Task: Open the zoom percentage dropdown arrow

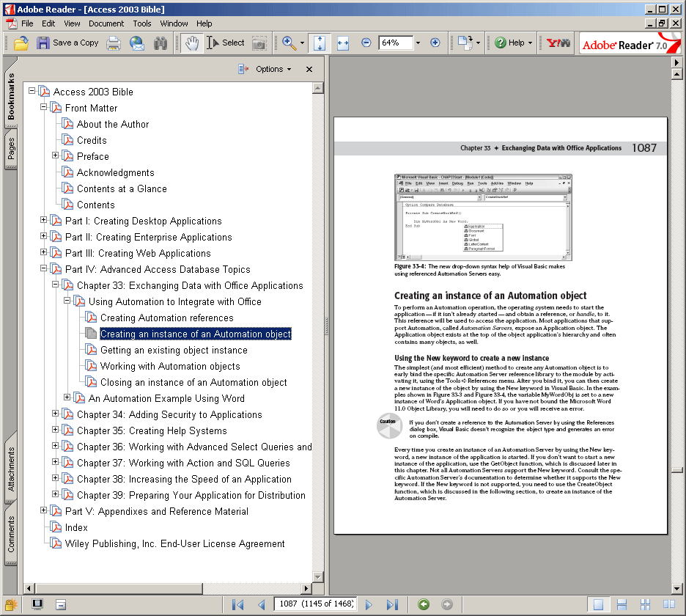Action: [418, 43]
